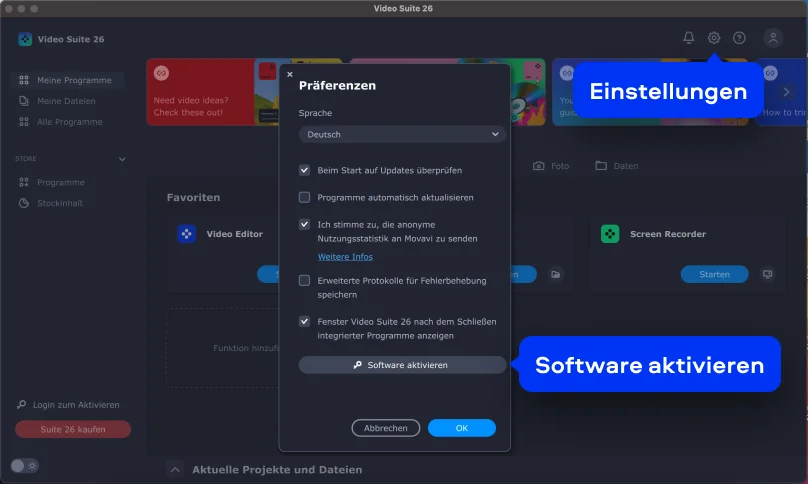Collapse the STORE section chevron
Viewport: 808px width, 484px height.
122,159
